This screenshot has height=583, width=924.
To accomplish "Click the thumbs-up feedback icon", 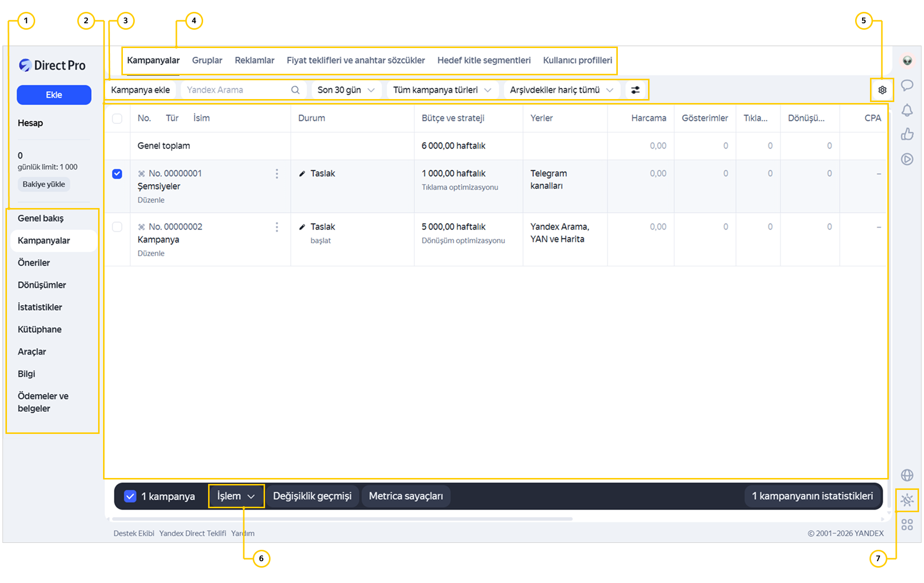I will point(907,134).
